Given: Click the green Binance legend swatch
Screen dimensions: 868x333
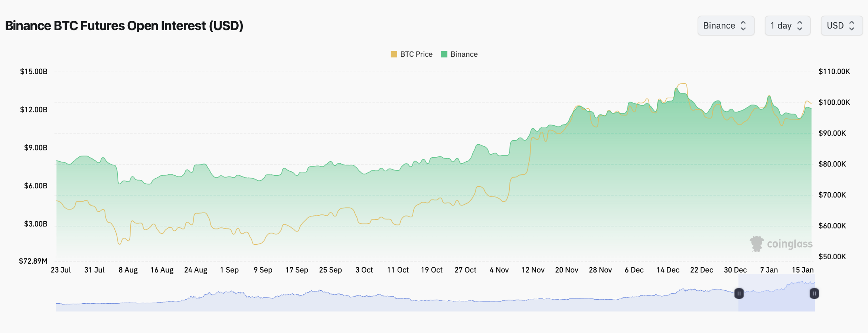Looking at the screenshot, I should click(444, 54).
